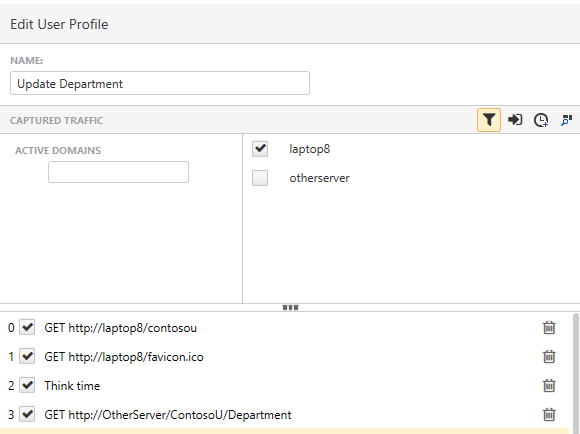The width and height of the screenshot is (580, 434).
Task: Enable the otherserver domain checkbox
Action: [x=260, y=178]
